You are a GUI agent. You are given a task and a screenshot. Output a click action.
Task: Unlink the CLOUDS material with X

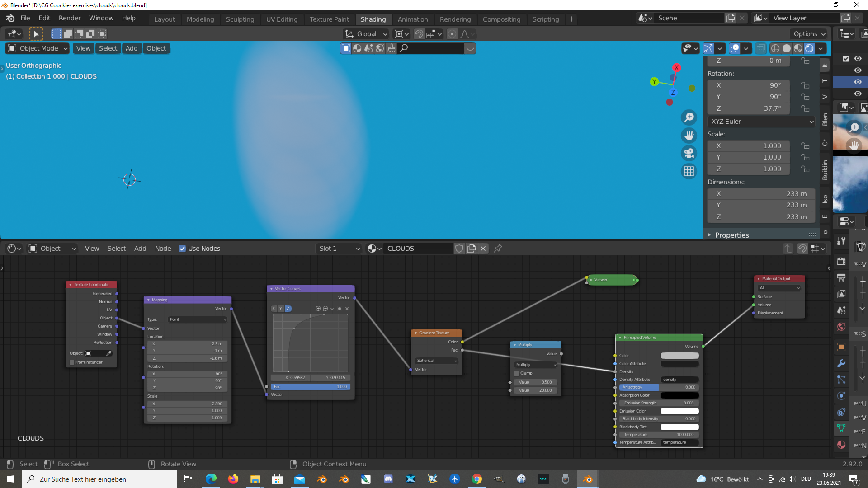[x=483, y=249]
